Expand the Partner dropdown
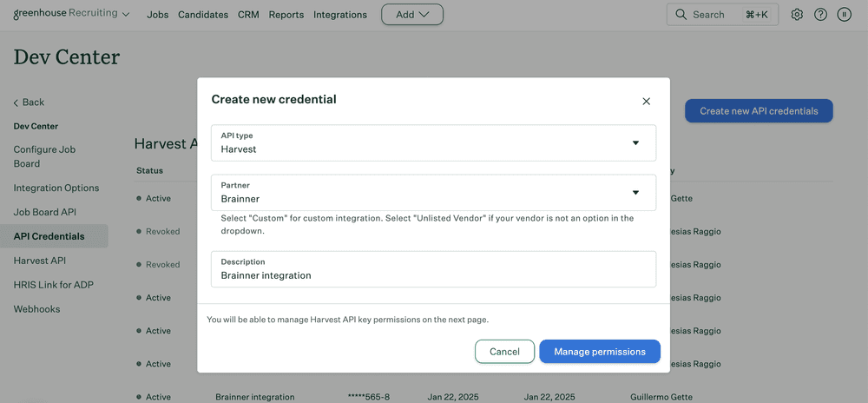This screenshot has width=868, height=403. (x=635, y=192)
